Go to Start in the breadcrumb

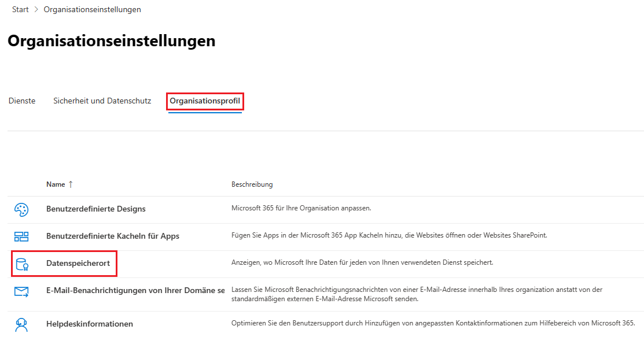click(20, 10)
